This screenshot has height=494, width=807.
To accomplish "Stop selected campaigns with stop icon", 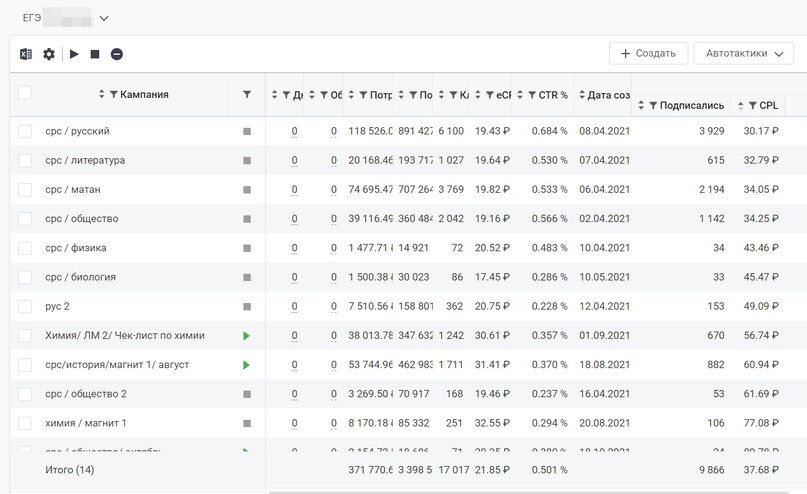I will pyautogui.click(x=95, y=54).
